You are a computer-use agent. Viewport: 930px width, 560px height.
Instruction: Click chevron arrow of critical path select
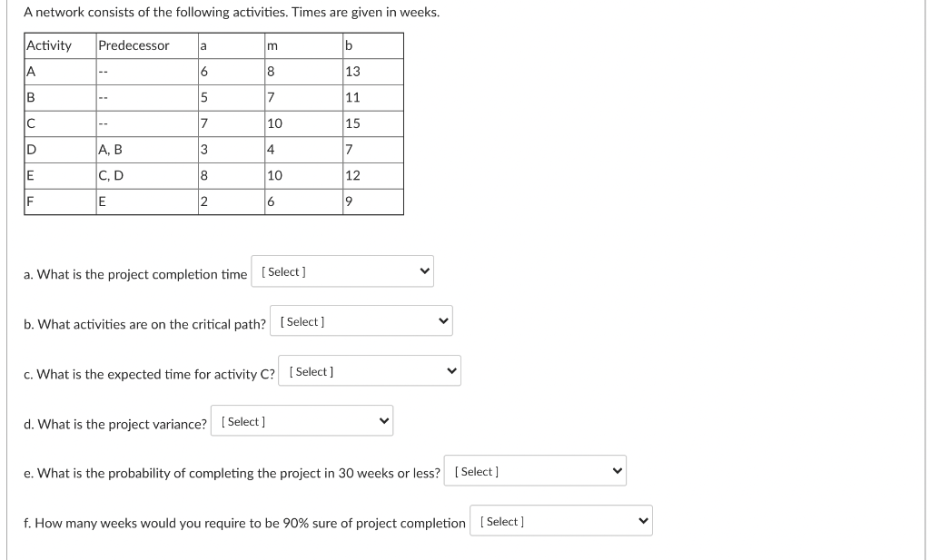tap(443, 321)
